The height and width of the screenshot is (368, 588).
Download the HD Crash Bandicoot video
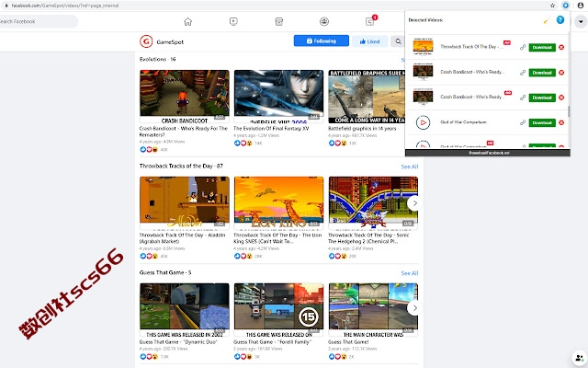542,98
